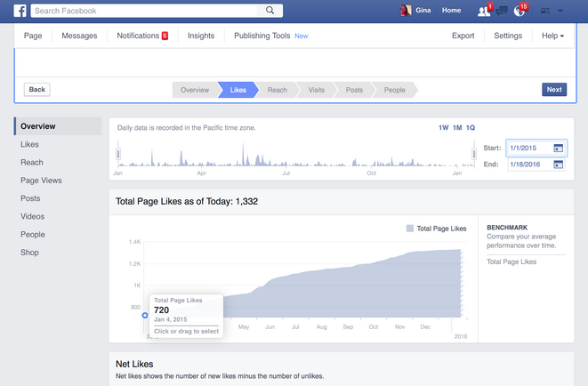Image resolution: width=588 pixels, height=386 pixels.
Task: Click 'Total Page Likes as of Today' heading
Action: pyautogui.click(x=187, y=201)
